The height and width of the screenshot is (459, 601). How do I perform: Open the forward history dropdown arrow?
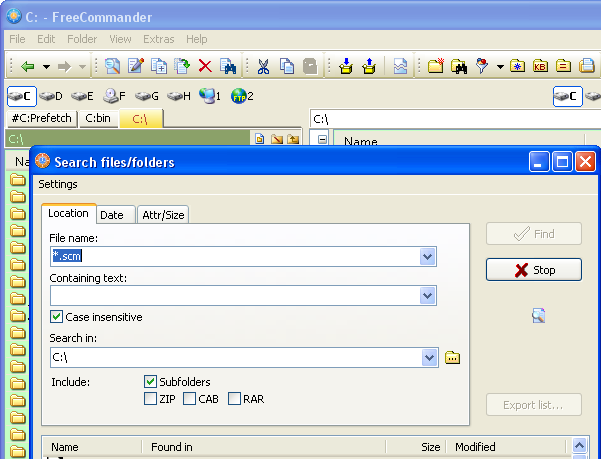pyautogui.click(x=82, y=67)
